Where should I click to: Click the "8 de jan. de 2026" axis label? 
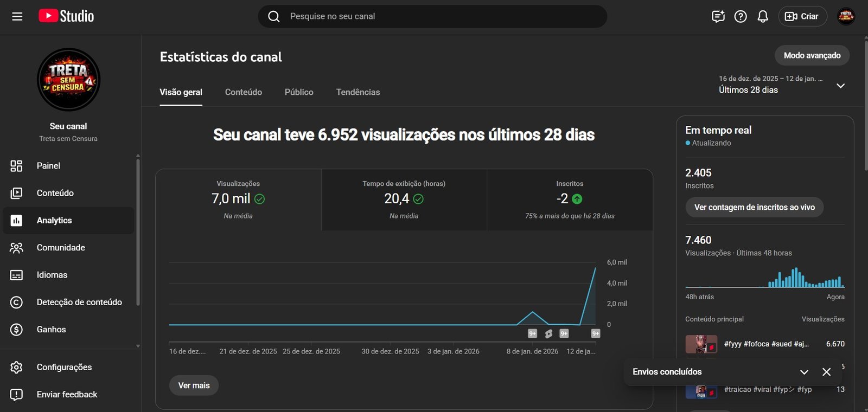pyautogui.click(x=532, y=351)
